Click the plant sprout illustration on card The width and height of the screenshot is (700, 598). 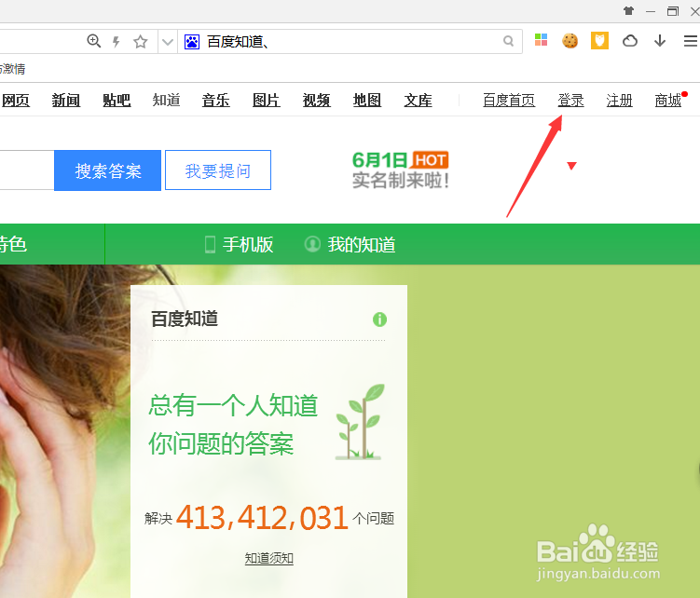pyautogui.click(x=360, y=422)
